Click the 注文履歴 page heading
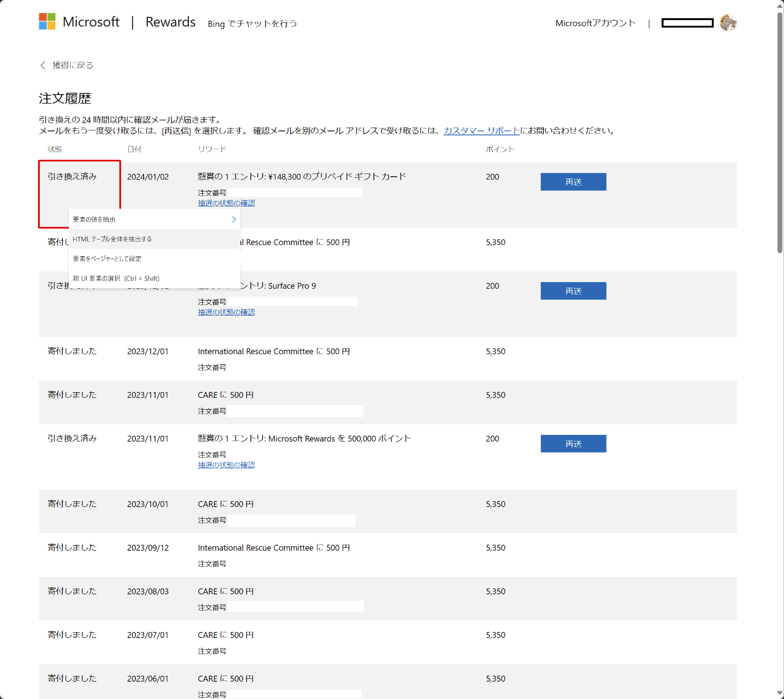Screen dimensions: 784x699 click(65, 98)
